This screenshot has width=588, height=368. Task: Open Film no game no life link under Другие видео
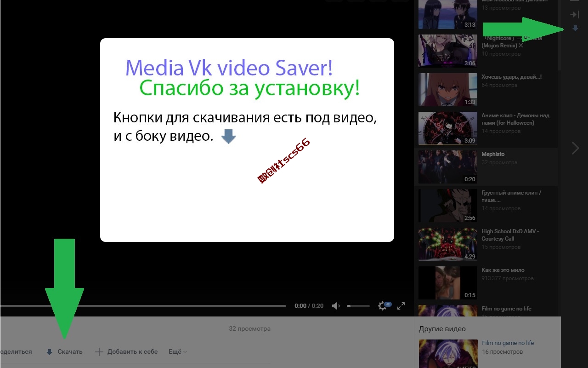(508, 343)
